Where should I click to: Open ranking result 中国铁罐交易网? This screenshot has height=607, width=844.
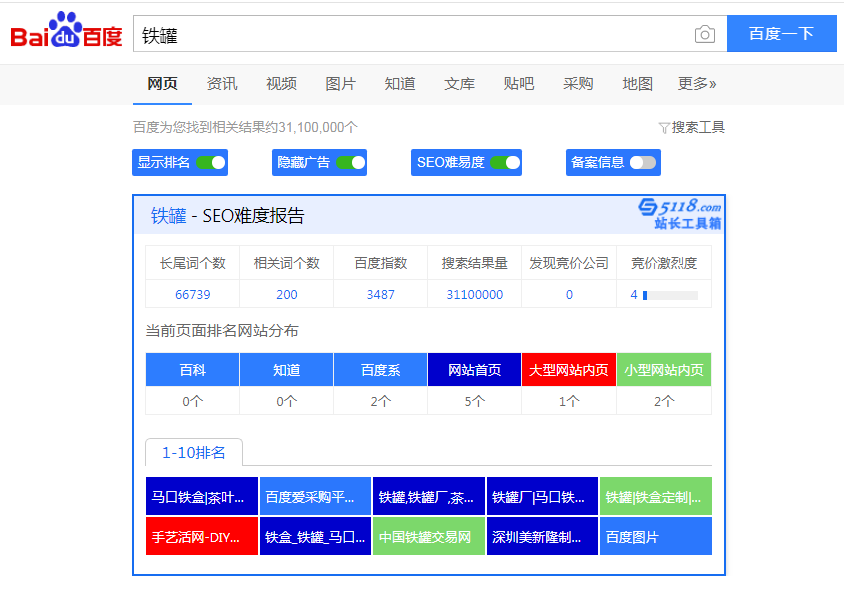429,536
